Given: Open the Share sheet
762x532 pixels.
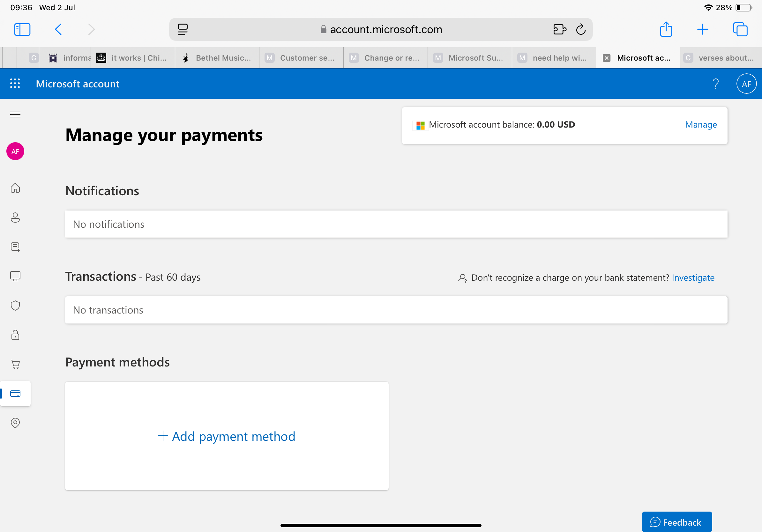Looking at the screenshot, I should coord(666,29).
